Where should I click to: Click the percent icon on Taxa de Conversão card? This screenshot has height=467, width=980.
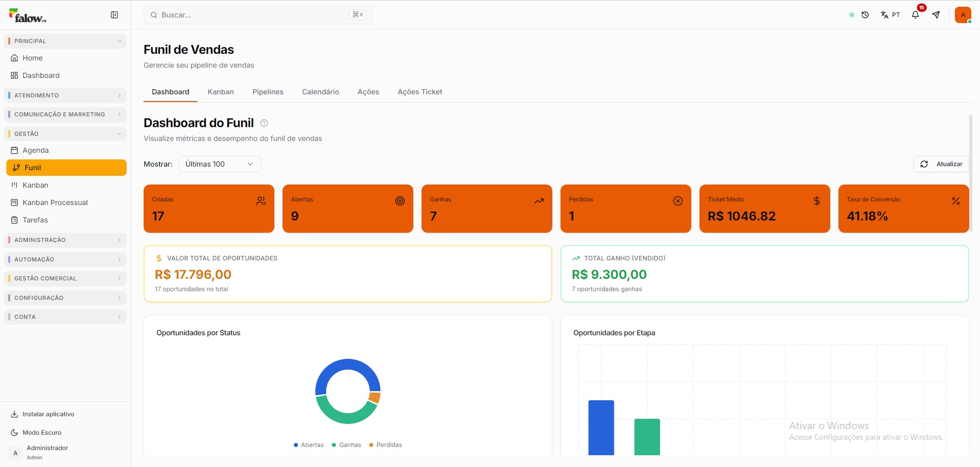(956, 201)
